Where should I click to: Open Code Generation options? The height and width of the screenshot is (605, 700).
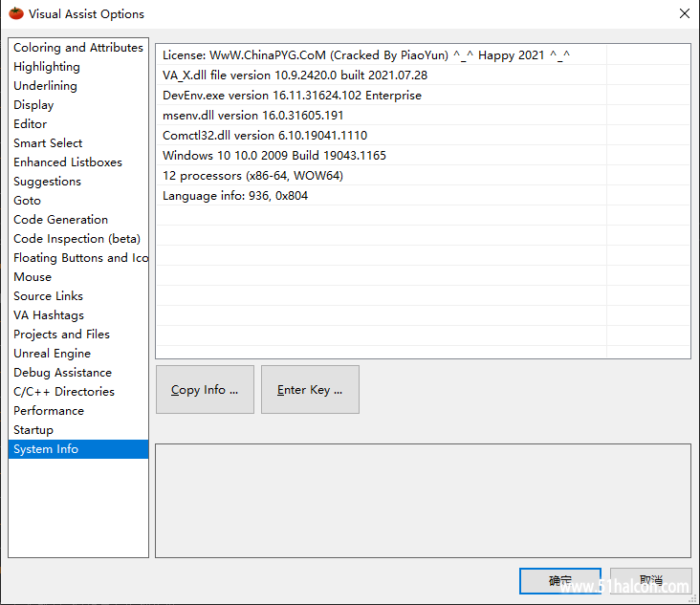pos(78,220)
